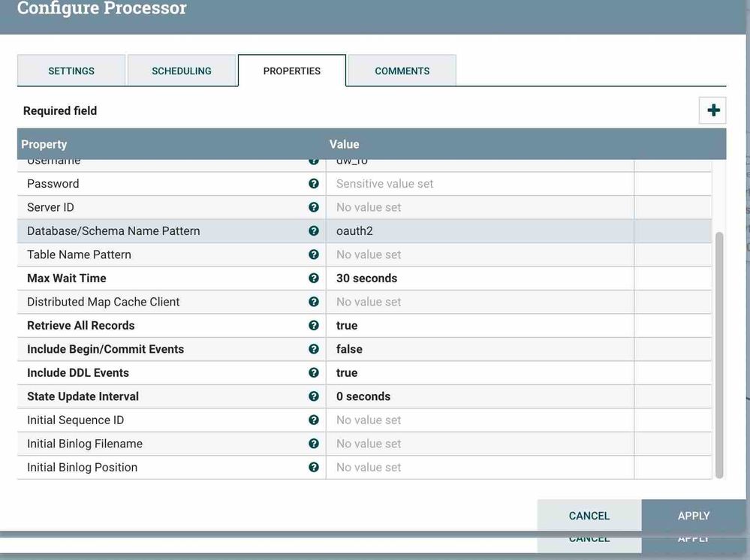Select the Properties tab

(x=292, y=71)
